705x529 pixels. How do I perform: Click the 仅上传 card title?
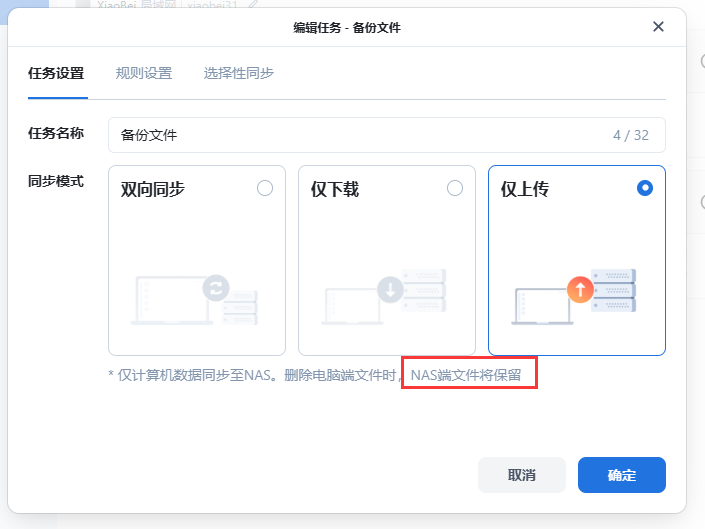525,189
